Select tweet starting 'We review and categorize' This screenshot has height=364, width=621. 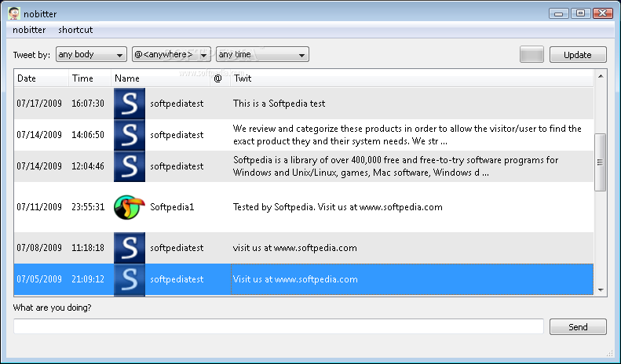(x=407, y=135)
